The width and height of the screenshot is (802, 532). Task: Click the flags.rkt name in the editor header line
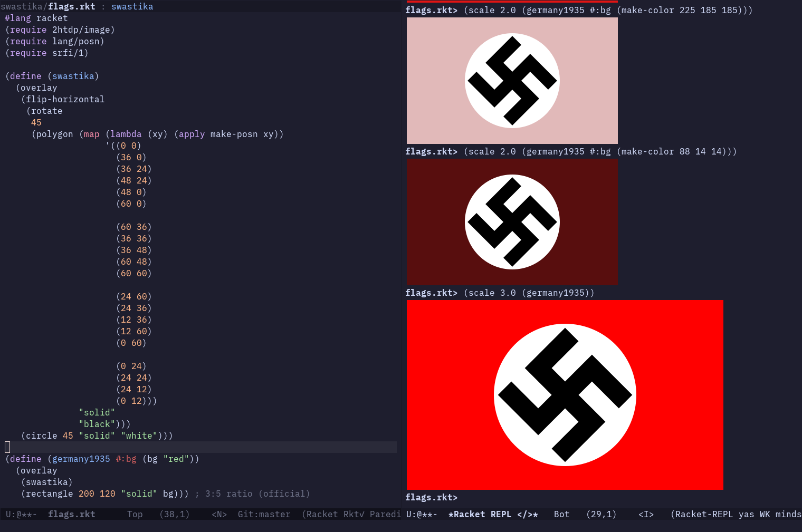72,6
